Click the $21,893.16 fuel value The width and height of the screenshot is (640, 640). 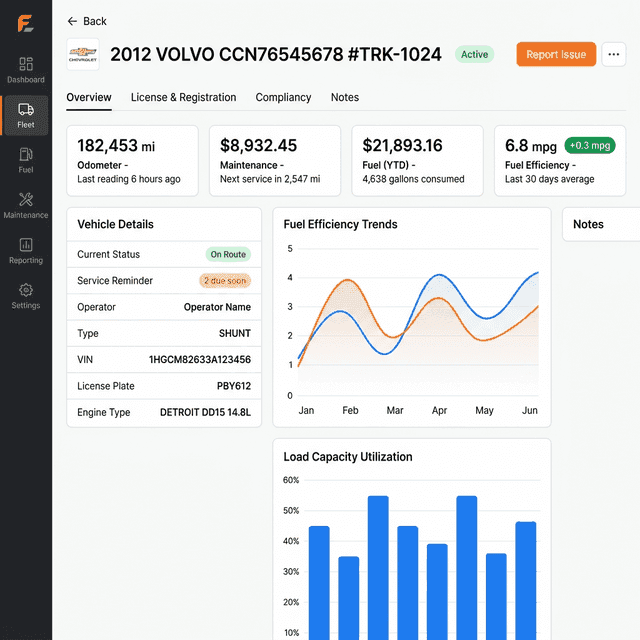click(x=402, y=146)
